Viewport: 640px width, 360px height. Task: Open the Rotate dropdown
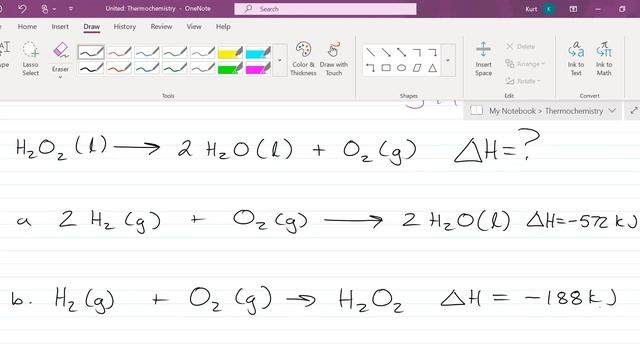point(523,81)
